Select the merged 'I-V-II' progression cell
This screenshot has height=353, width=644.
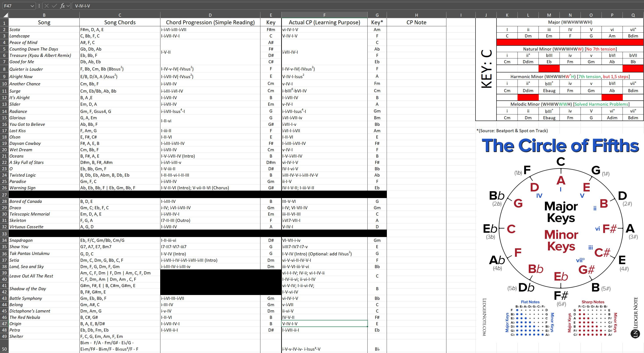click(210, 52)
